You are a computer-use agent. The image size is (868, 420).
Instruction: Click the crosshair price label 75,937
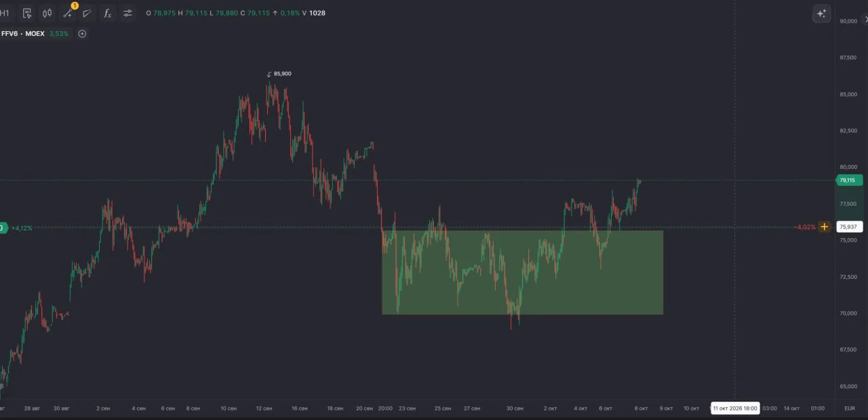click(849, 227)
